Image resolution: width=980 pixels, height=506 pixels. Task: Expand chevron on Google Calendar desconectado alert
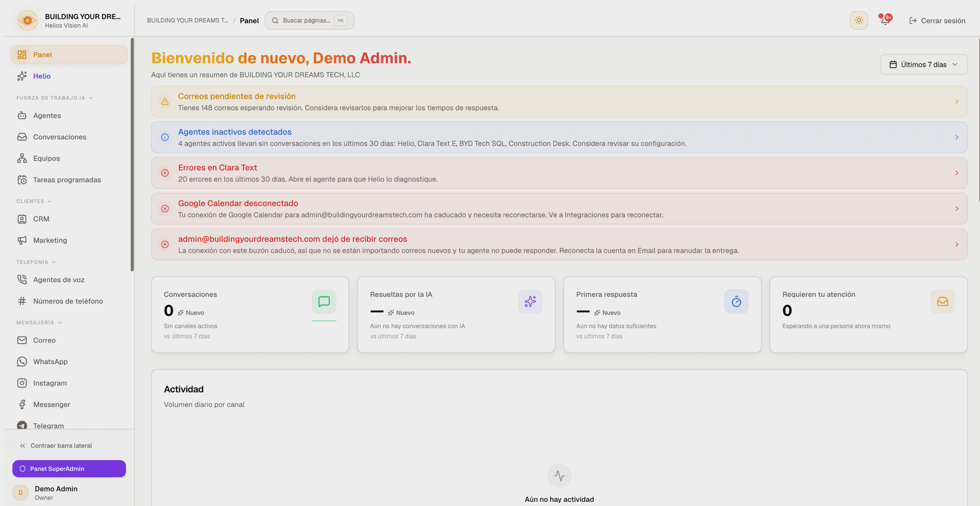[x=957, y=209]
